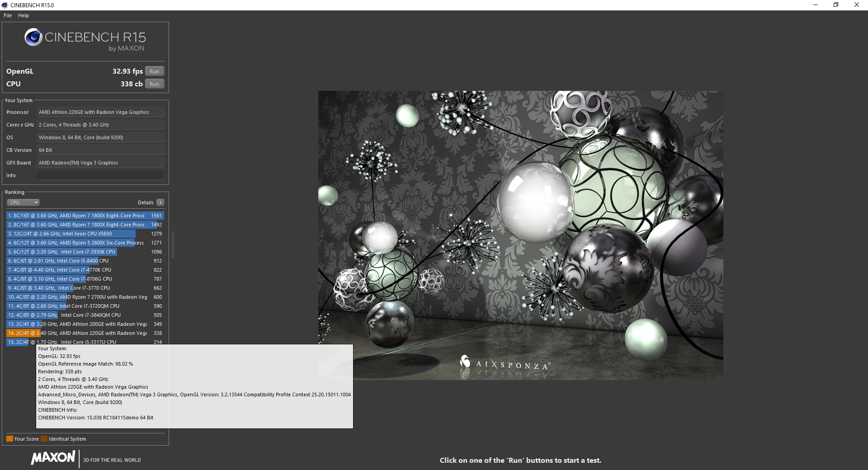Select the Intel Core i7-3770 ranking row
This screenshot has height=470, width=868.
click(x=85, y=288)
